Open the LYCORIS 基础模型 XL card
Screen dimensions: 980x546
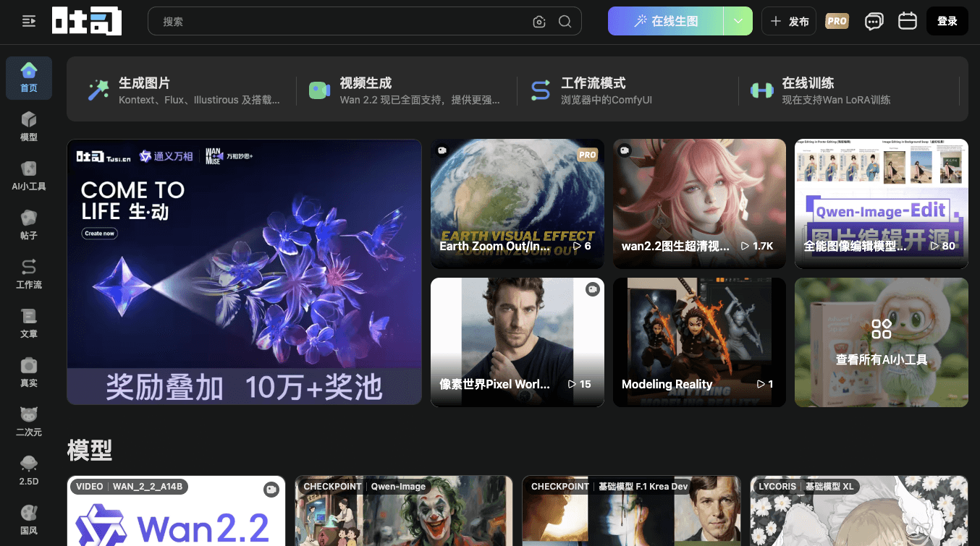click(859, 511)
